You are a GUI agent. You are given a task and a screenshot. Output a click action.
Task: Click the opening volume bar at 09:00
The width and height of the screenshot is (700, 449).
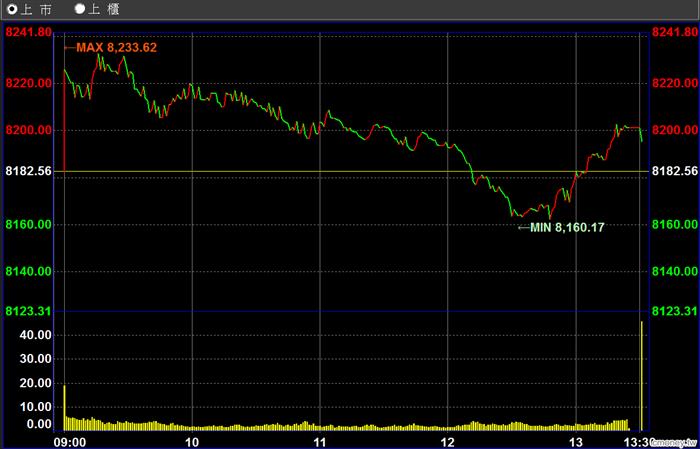pyautogui.click(x=64, y=408)
